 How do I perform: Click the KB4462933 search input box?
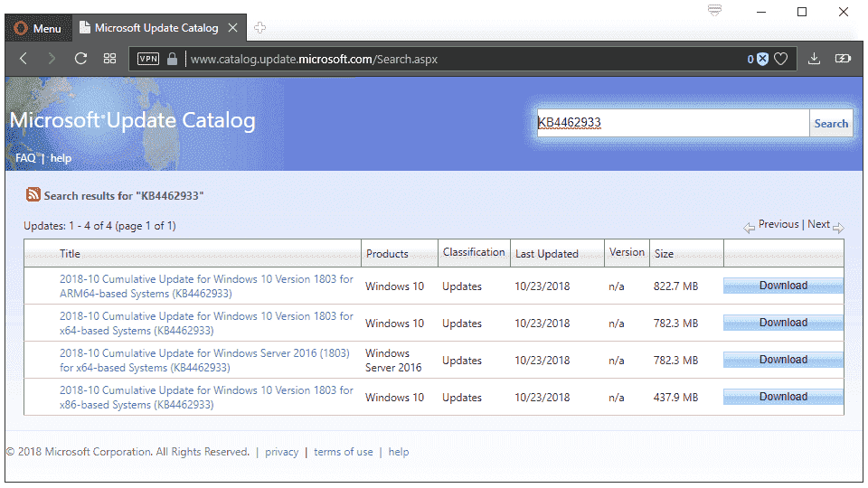click(673, 123)
